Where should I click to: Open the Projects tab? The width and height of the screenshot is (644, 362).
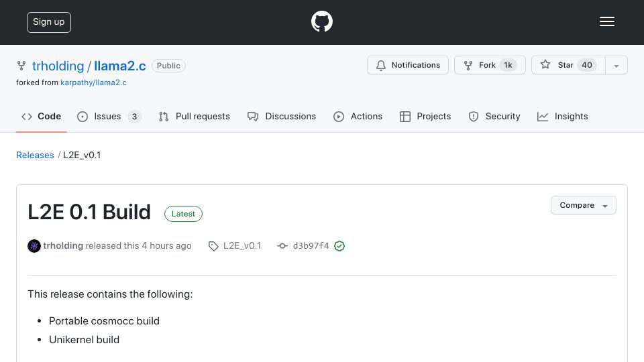[425, 117]
